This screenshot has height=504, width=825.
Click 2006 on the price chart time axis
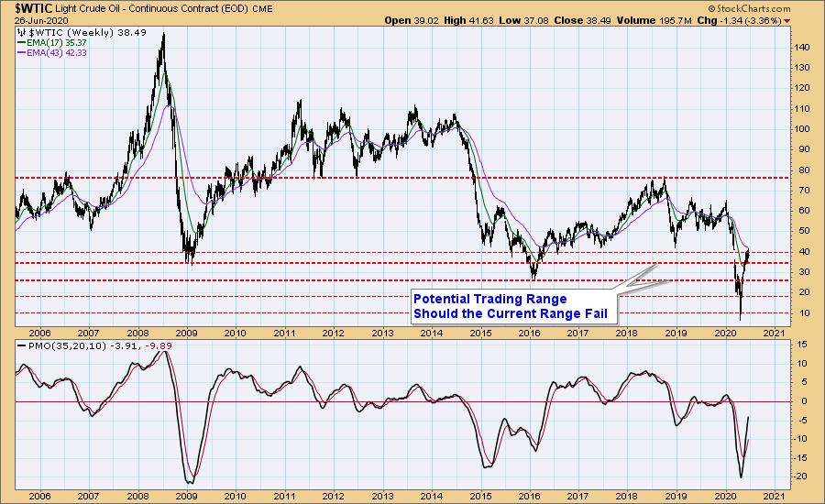click(40, 333)
